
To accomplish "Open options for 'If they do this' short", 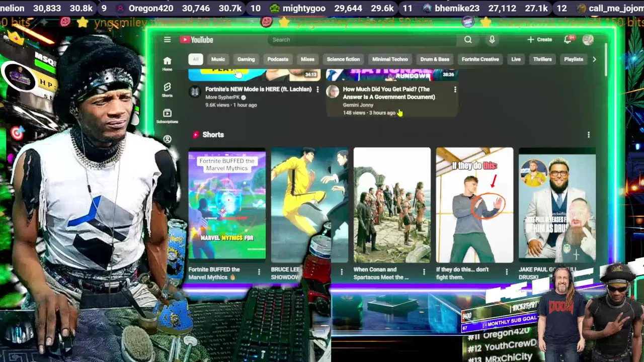I will [x=507, y=272].
